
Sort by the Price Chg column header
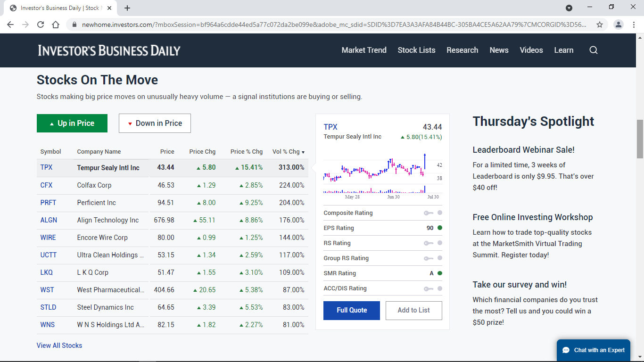click(x=202, y=152)
